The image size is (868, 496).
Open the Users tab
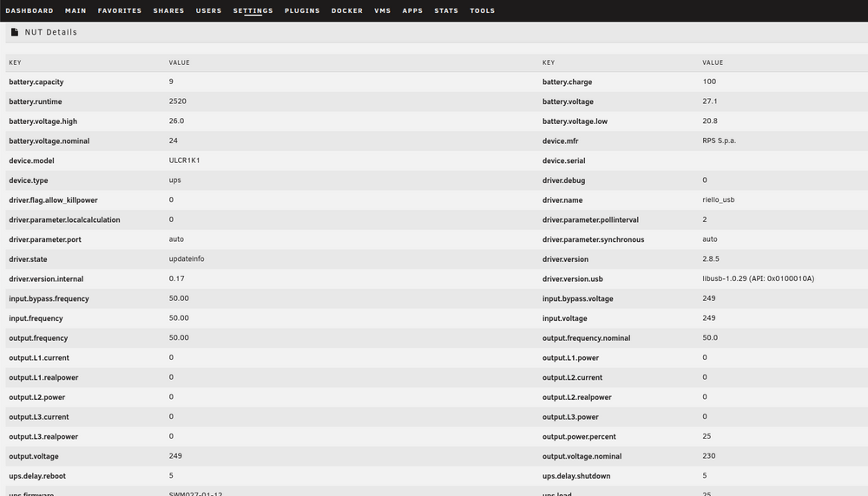[208, 10]
